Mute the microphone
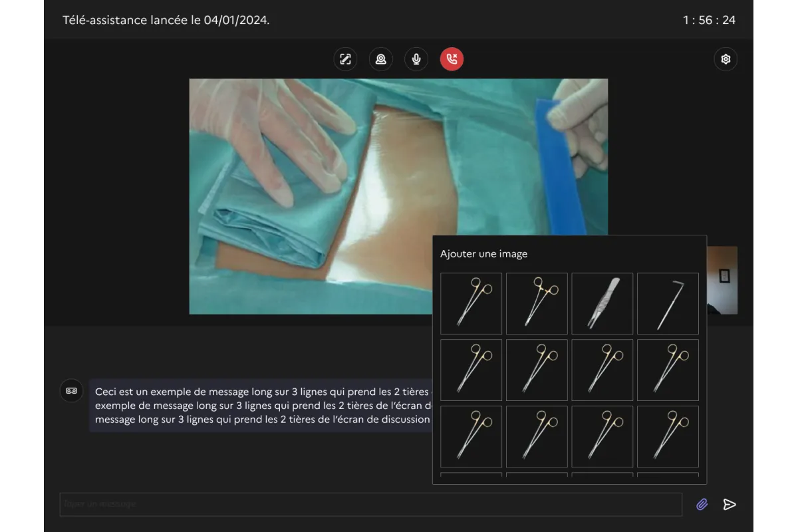 click(x=416, y=59)
